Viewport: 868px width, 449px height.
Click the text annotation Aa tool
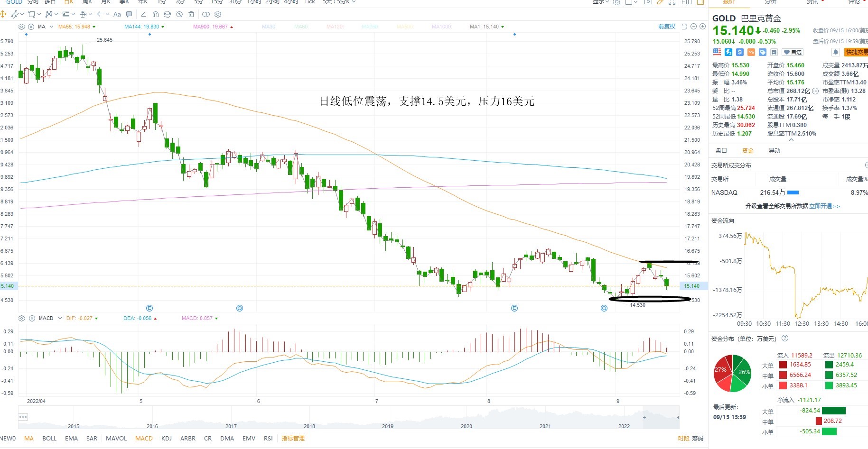click(117, 14)
